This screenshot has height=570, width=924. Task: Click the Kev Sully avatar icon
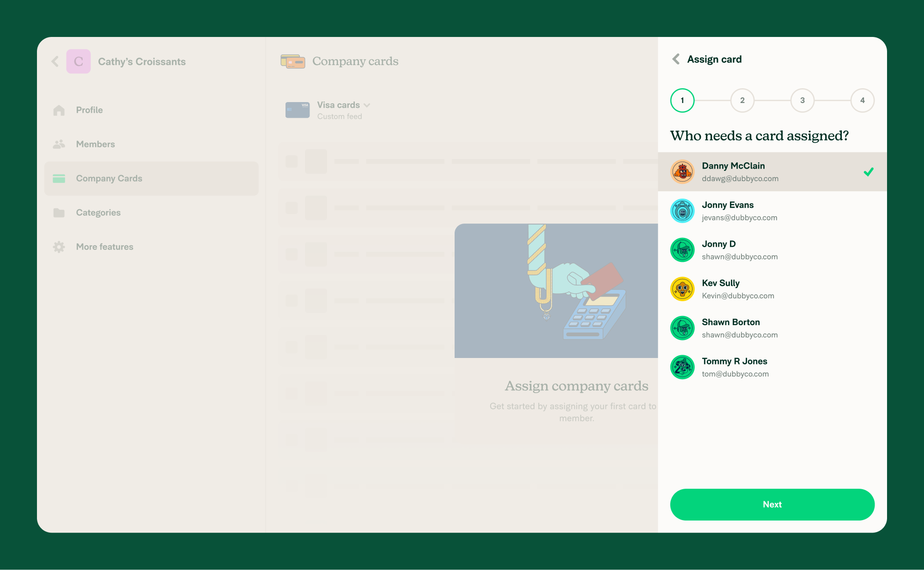682,289
